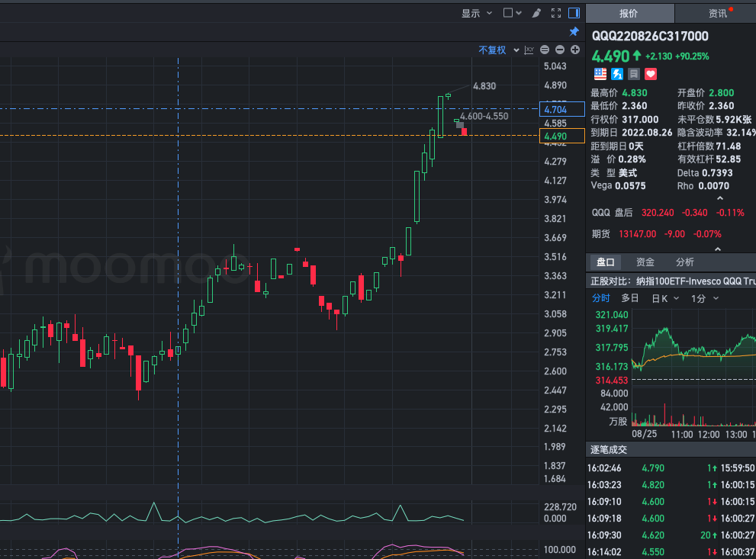The image size is (756, 559).
Task: Select the 分时 chart tab
Action: click(600, 298)
